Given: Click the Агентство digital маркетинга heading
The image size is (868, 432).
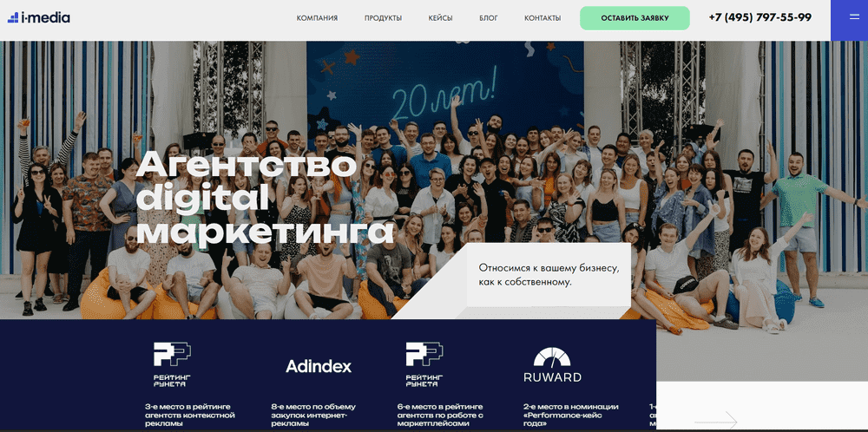Looking at the screenshot, I should [x=265, y=199].
